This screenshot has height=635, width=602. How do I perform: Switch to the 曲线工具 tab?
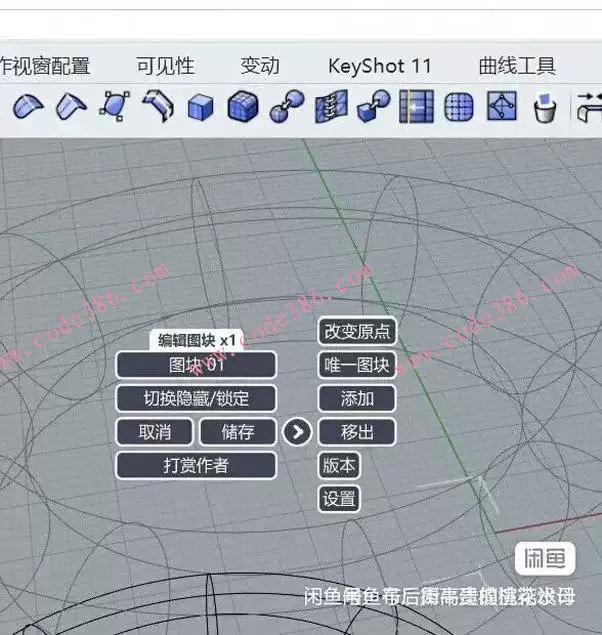[x=517, y=66]
